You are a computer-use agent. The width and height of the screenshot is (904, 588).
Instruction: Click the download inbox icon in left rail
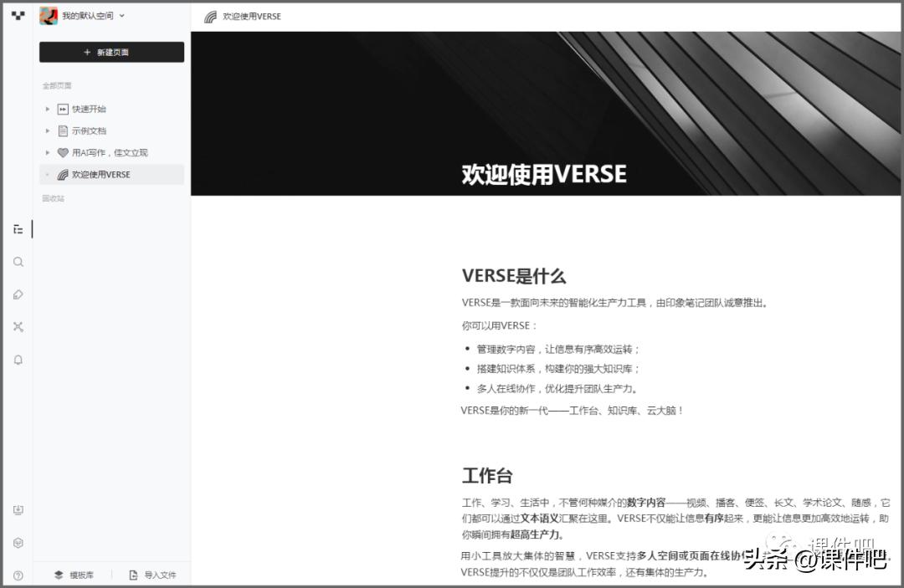pos(18,509)
